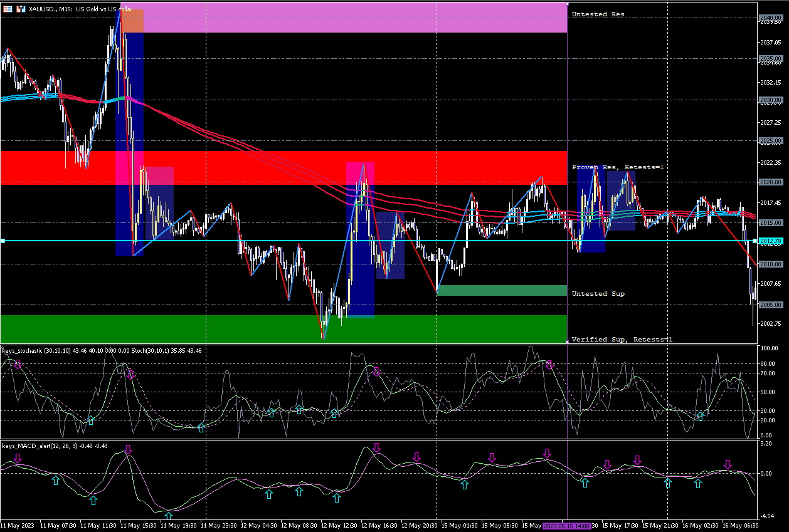Click the large green Verified Support zone
The width and height of the screenshot is (789, 532).
coord(283,329)
